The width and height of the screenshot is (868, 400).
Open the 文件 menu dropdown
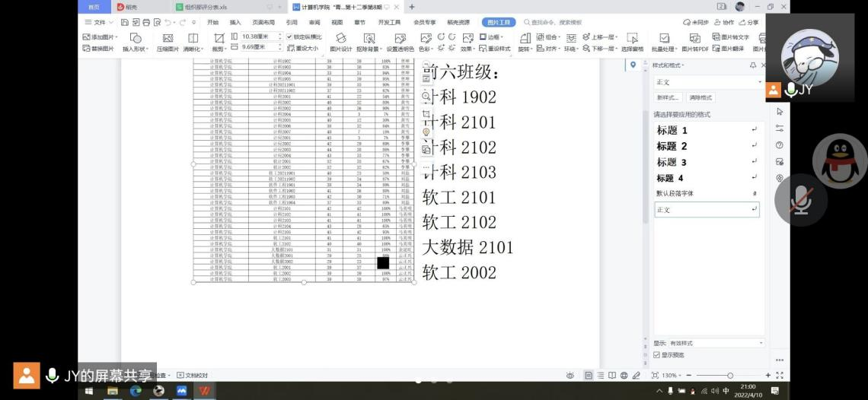point(99,23)
